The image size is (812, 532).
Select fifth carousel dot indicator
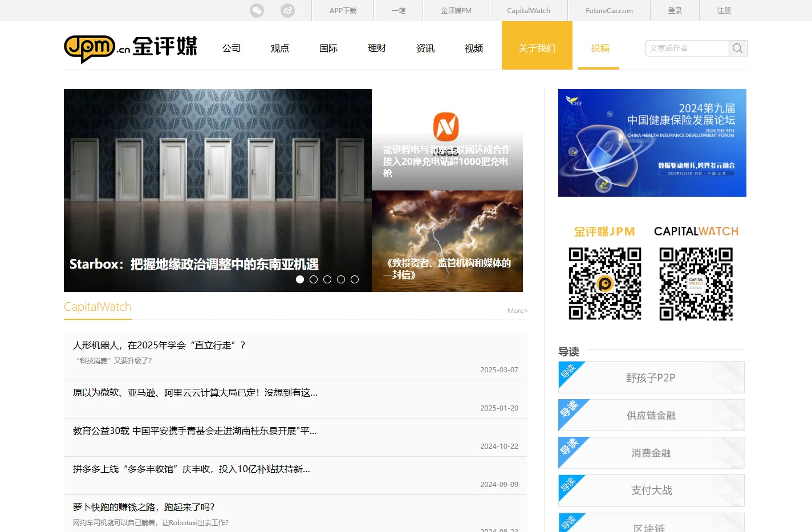355,279
